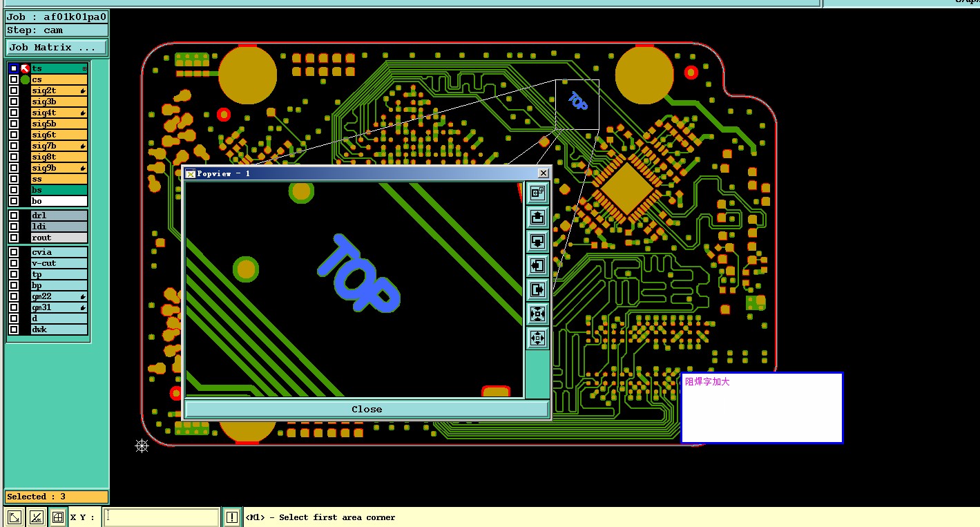Click the hand icon on sig4t layer

tap(83, 113)
